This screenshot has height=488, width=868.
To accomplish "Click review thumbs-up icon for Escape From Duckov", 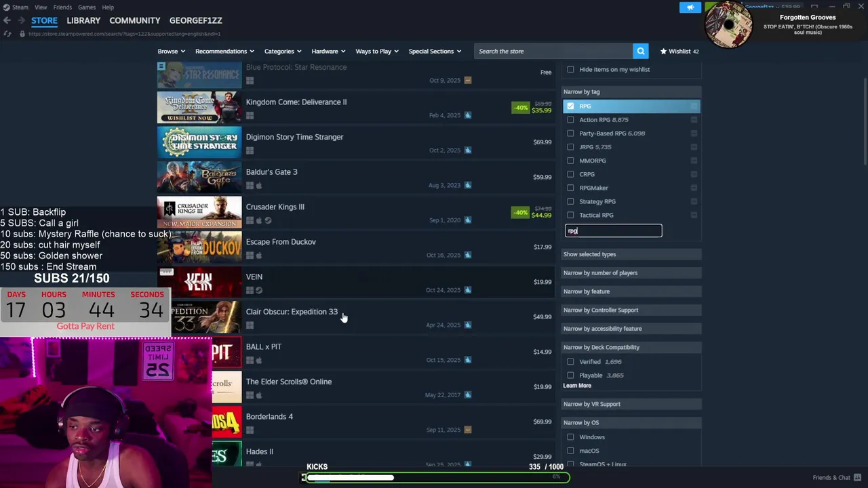I will (x=467, y=255).
